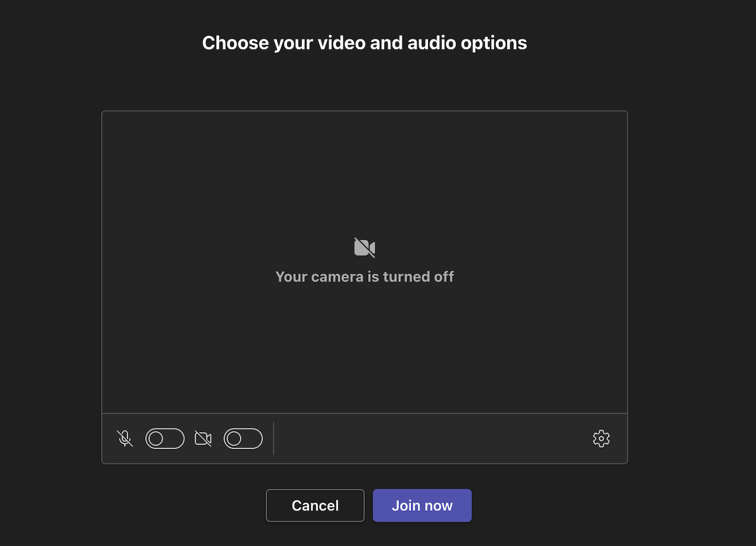Image resolution: width=756 pixels, height=546 pixels.
Task: Click the 'Choose your video and audio options' heading
Action: (364, 43)
